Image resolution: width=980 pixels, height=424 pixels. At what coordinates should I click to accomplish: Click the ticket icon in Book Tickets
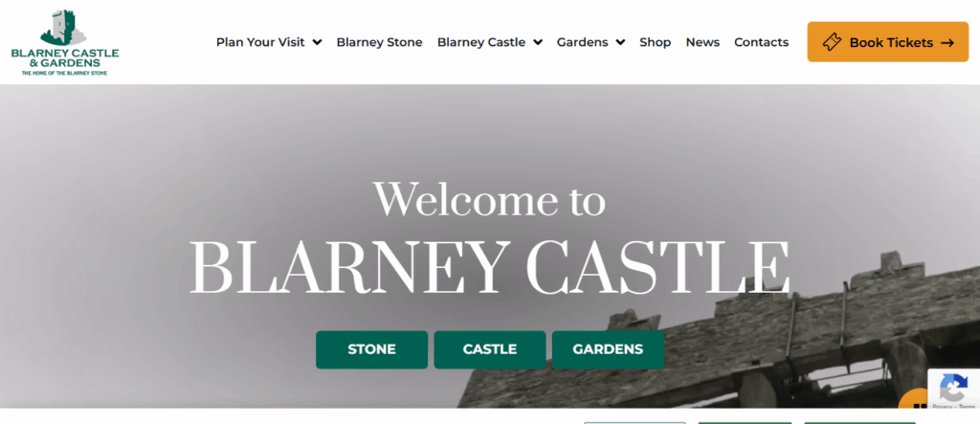[x=832, y=42]
